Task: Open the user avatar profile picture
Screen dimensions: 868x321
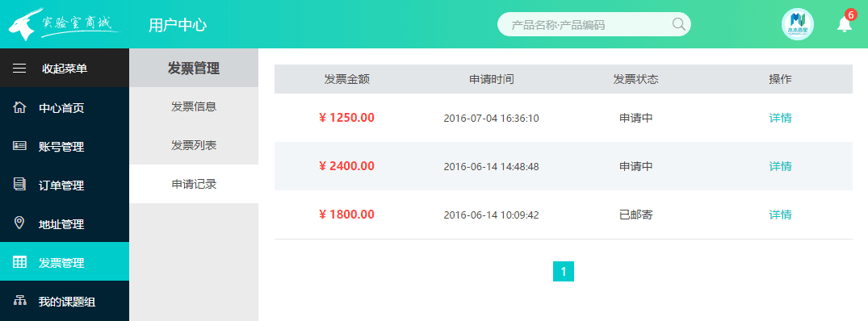Action: [x=797, y=24]
